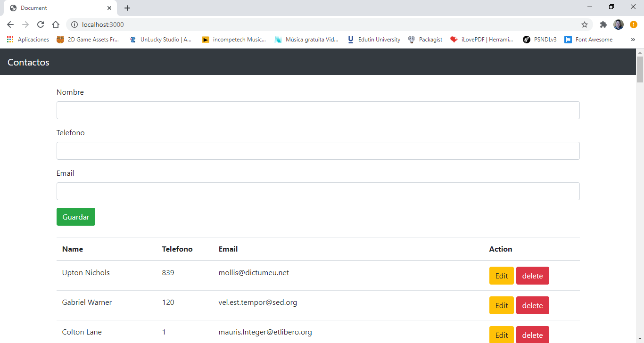644x343 pixels.
Task: Close the Document tab
Action: pyautogui.click(x=109, y=8)
